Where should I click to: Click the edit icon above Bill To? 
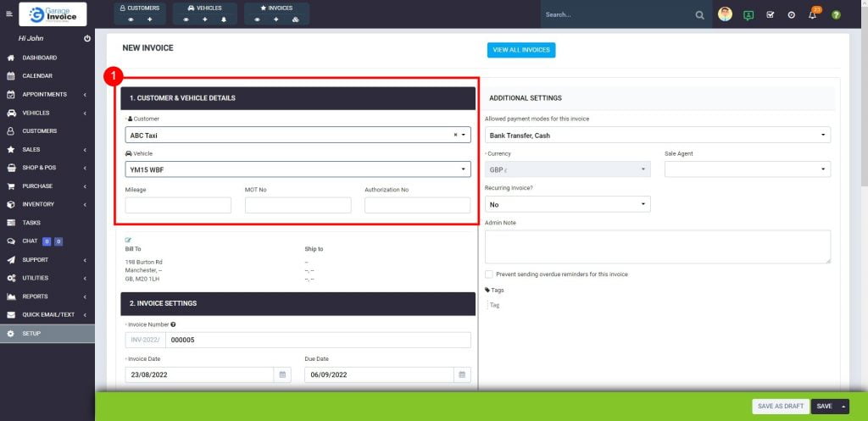pos(129,240)
